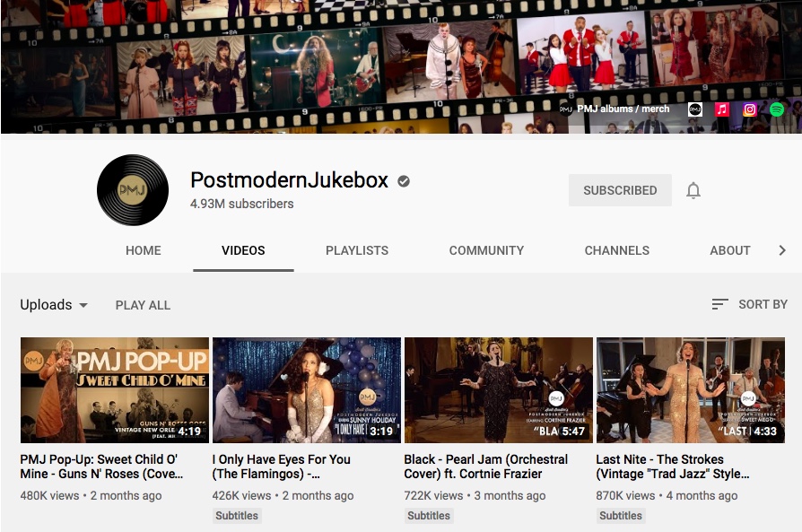The image size is (802, 532).
Task: Open PMJ albums / merch link
Action: pos(623,109)
